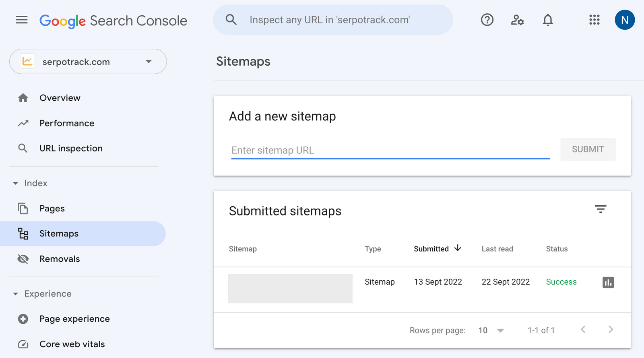Image resolution: width=644 pixels, height=358 pixels.
Task: Click the Page experience star icon
Action: [x=23, y=319]
